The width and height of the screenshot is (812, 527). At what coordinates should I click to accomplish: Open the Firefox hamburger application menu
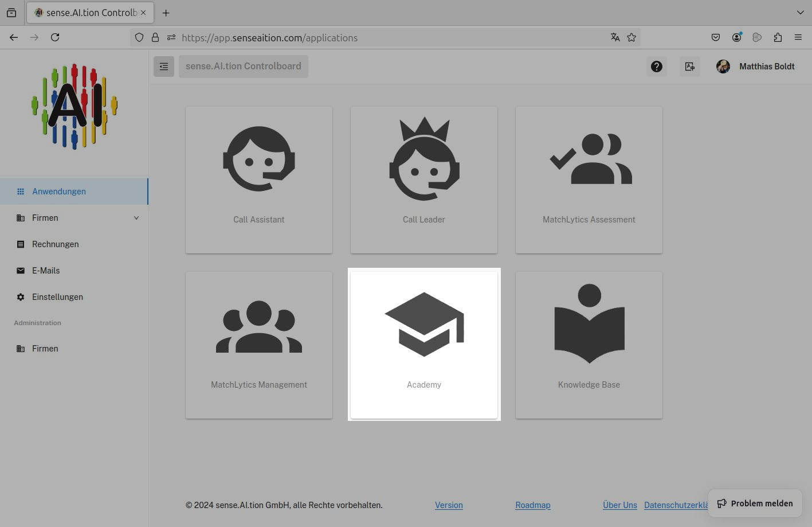coord(798,37)
